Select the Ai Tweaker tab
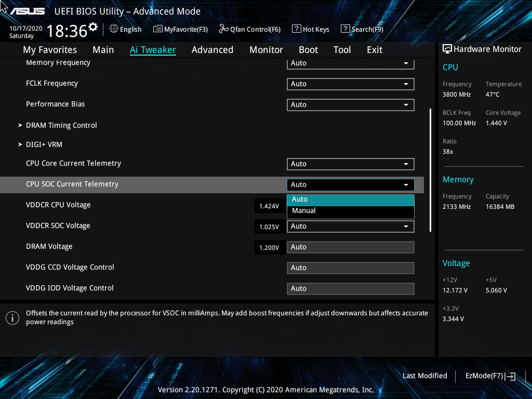Image resolution: width=532 pixels, height=399 pixels. click(153, 50)
